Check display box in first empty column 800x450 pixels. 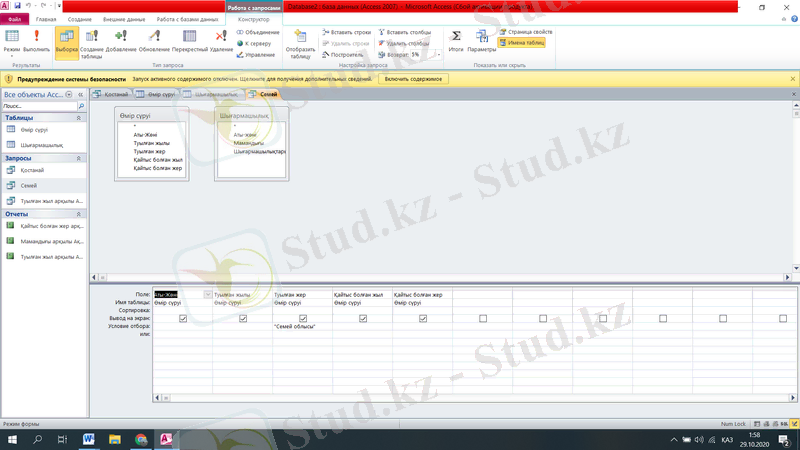click(483, 318)
